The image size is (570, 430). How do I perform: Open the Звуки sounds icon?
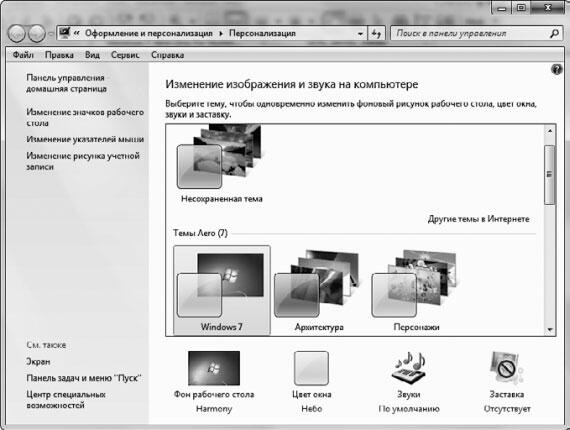coord(409,367)
